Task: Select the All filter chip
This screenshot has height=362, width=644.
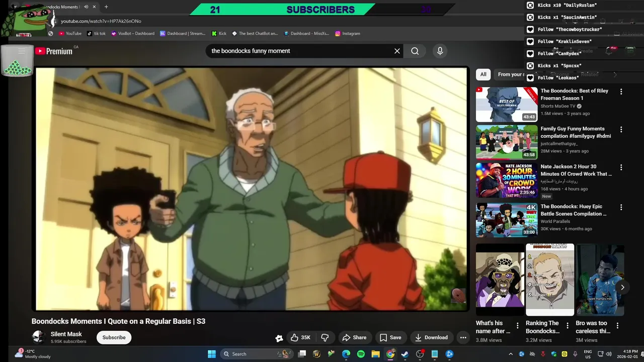Action: tap(483, 74)
